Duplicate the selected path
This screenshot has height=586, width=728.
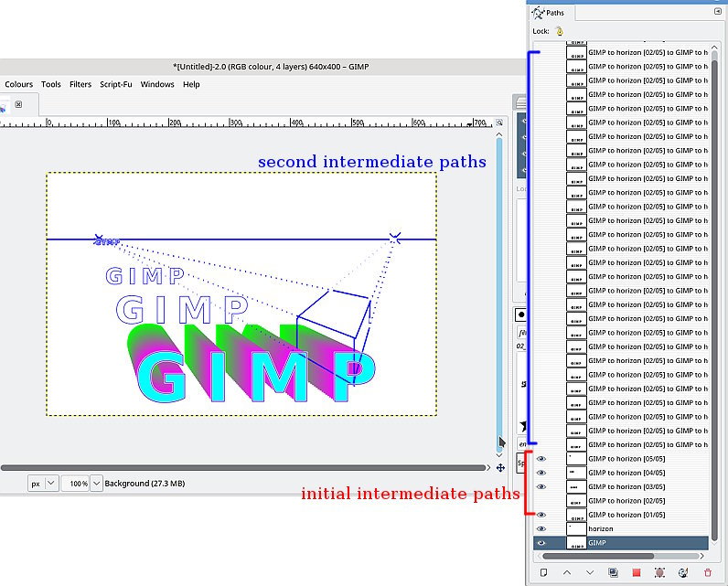613,572
